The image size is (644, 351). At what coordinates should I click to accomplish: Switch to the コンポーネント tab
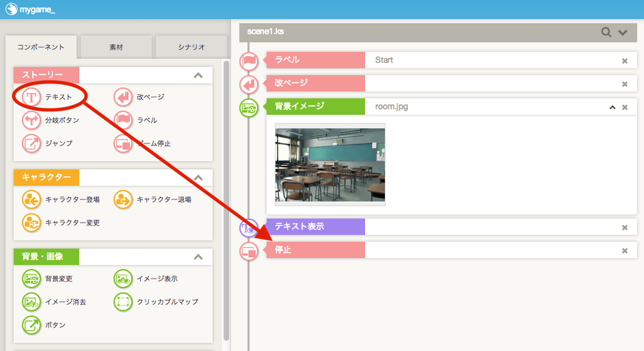41,48
